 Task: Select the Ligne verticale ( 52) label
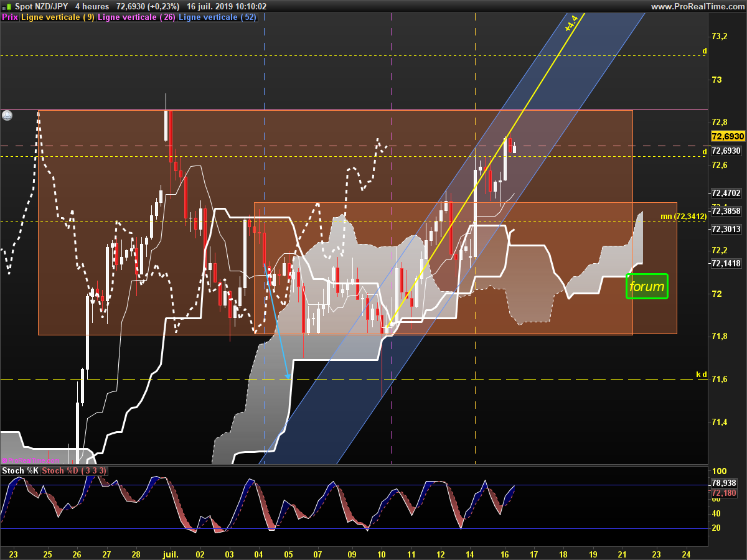(x=217, y=17)
